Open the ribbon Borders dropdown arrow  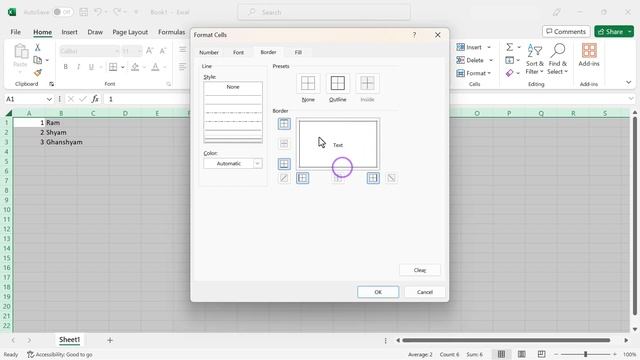tap(122, 67)
